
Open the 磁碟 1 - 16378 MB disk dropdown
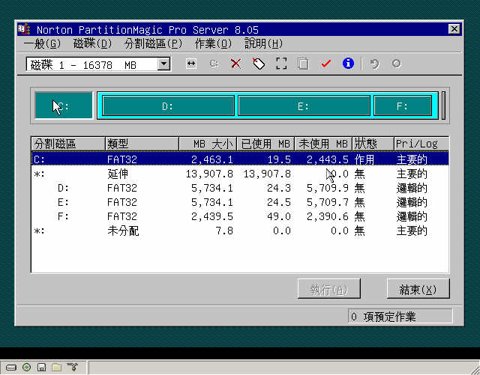coord(163,64)
